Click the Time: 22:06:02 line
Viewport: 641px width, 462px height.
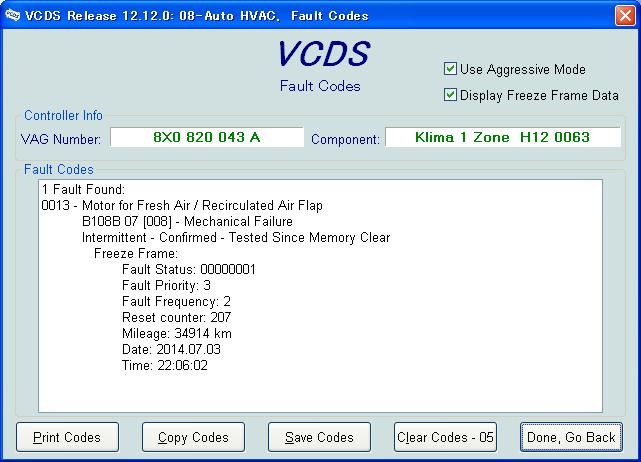click(x=165, y=365)
